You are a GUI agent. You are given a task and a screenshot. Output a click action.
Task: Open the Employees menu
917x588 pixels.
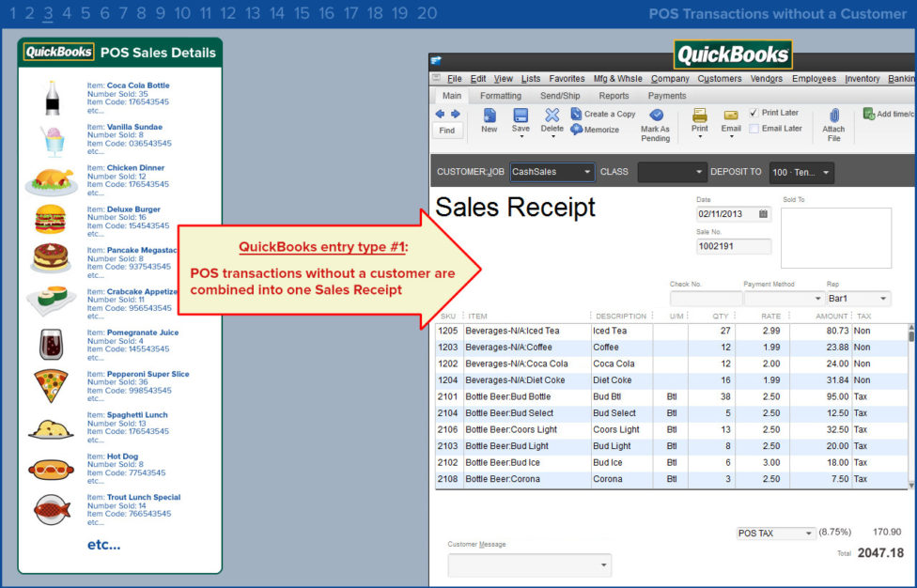[814, 78]
